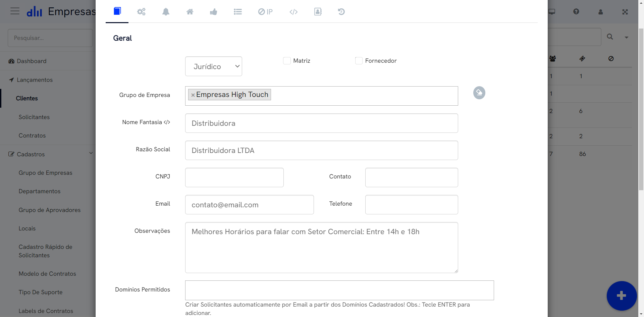Image resolution: width=644 pixels, height=317 pixels.
Task: Click the Razão Social field
Action: [322, 150]
